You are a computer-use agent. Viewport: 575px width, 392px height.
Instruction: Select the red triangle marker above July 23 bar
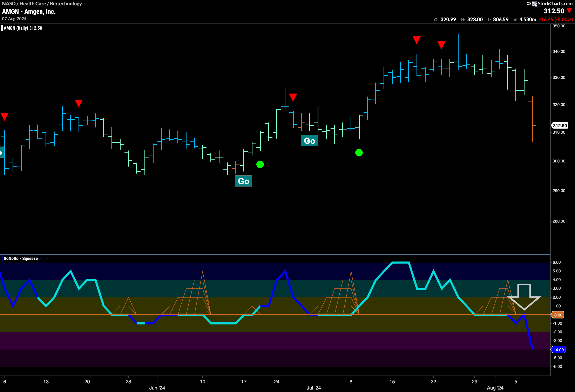tap(441, 45)
